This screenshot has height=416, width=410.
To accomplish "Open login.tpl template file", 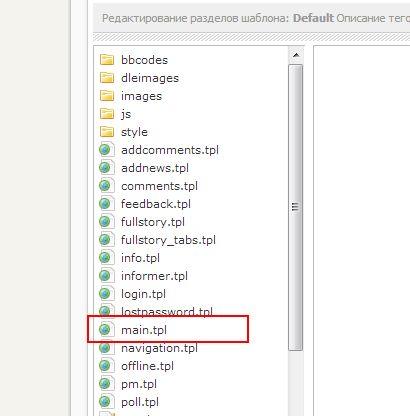I will pos(143,294).
